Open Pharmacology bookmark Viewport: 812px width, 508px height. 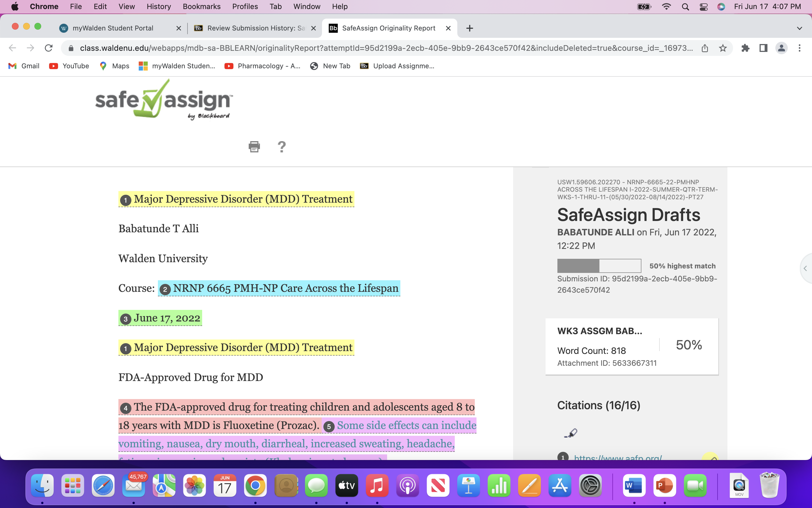pos(262,66)
